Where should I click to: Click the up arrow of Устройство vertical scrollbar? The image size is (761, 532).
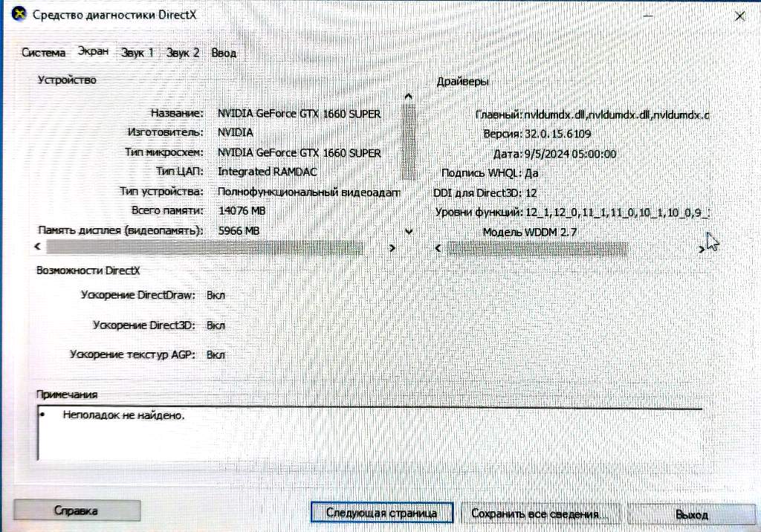[407, 97]
